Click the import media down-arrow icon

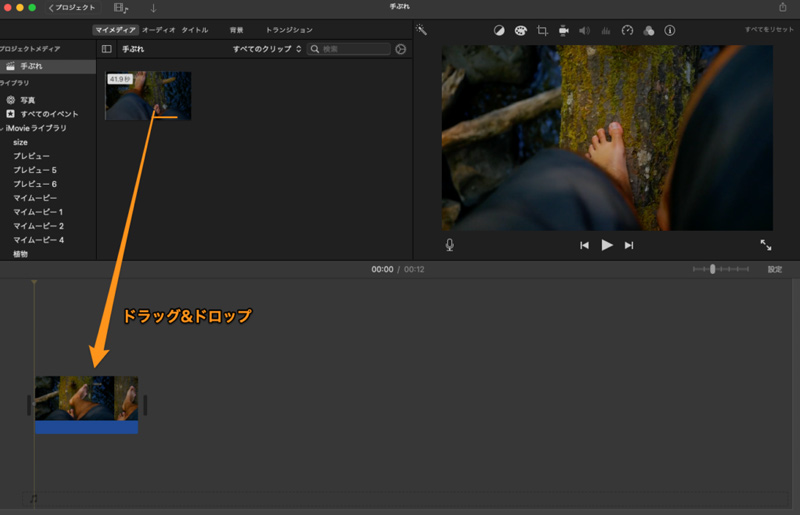[x=153, y=8]
